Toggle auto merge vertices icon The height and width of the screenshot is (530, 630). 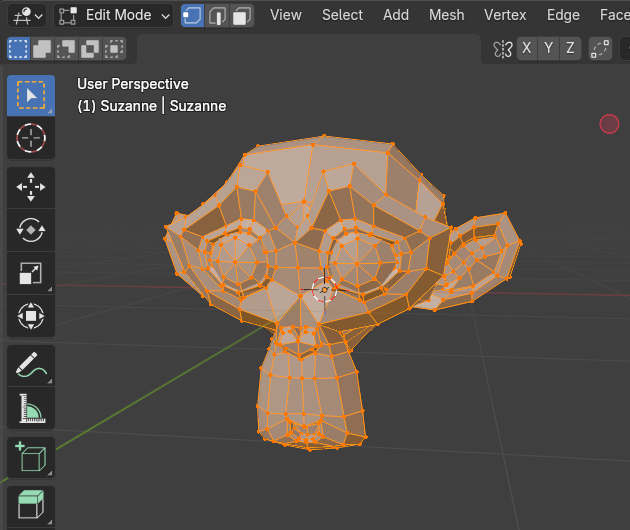pos(600,49)
